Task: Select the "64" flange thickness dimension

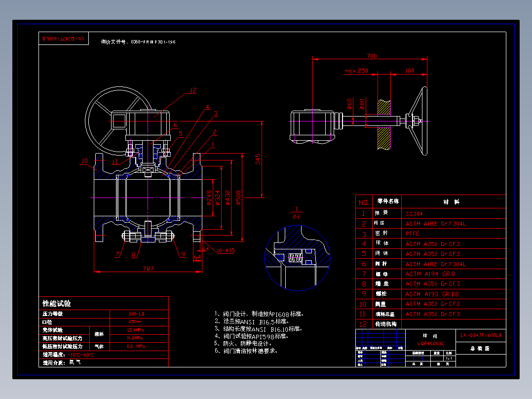Action: click(x=197, y=257)
